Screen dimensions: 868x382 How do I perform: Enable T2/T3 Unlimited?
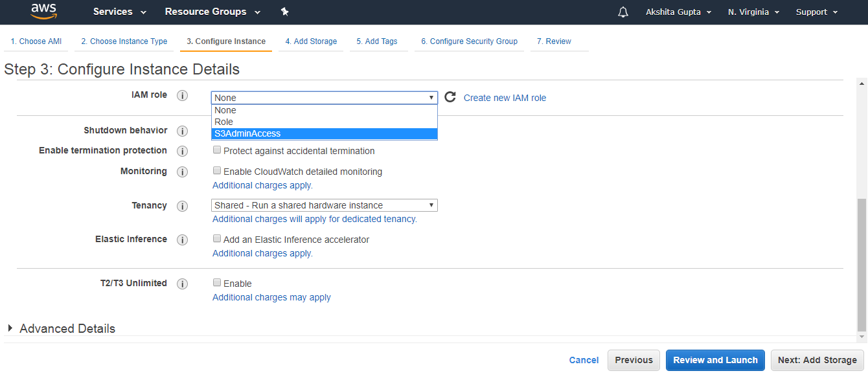217,282
